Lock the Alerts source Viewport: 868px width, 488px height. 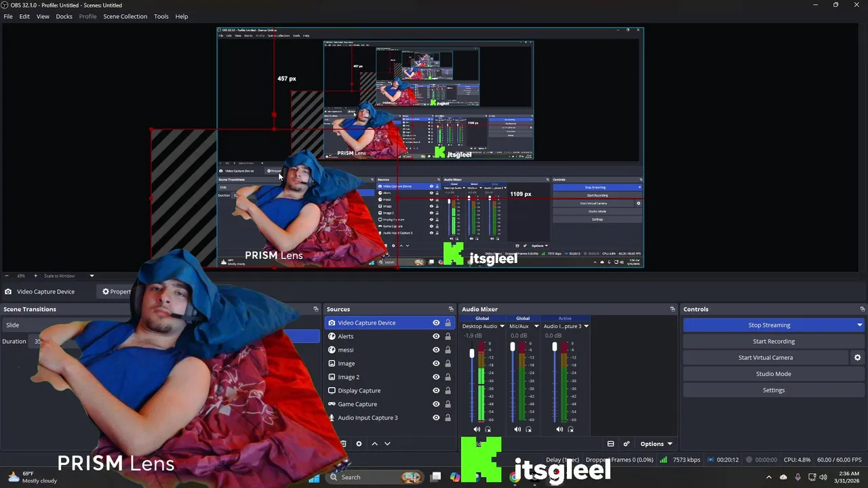tap(448, 336)
